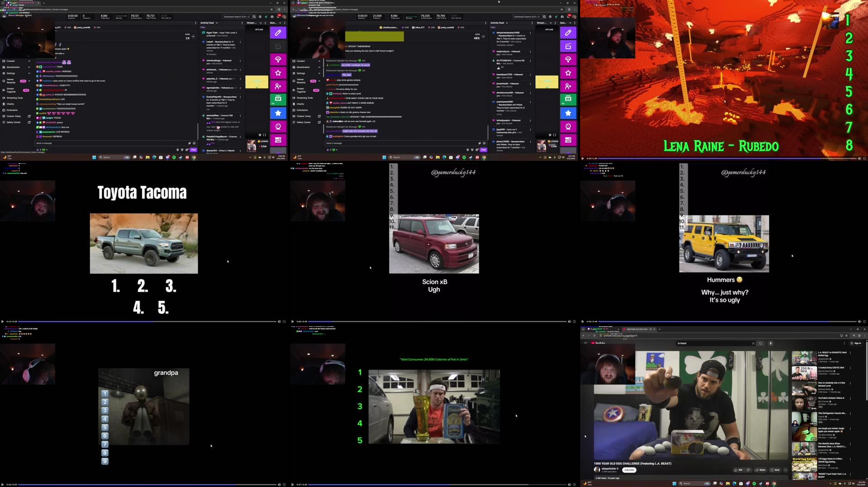Click purple clapperboard clip action in 21,509-viewer dashboard
Viewport: 868px width, 487px height.
[x=568, y=46]
